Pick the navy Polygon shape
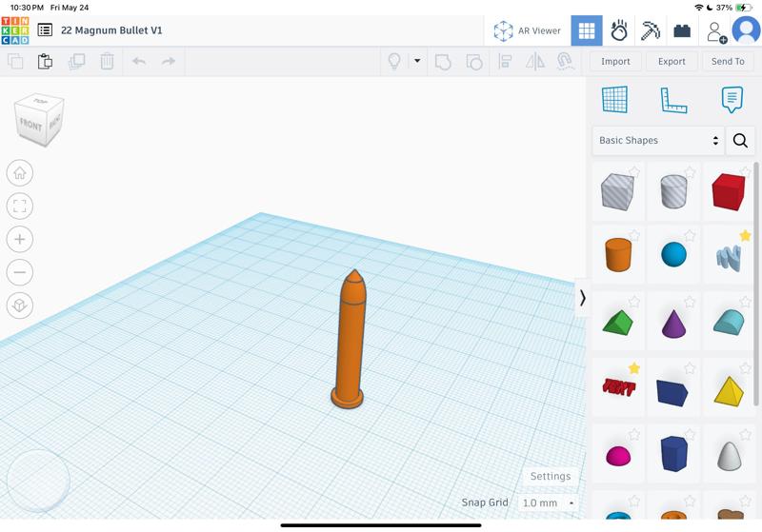Viewport: 762px width, 532px height. pyautogui.click(x=674, y=454)
